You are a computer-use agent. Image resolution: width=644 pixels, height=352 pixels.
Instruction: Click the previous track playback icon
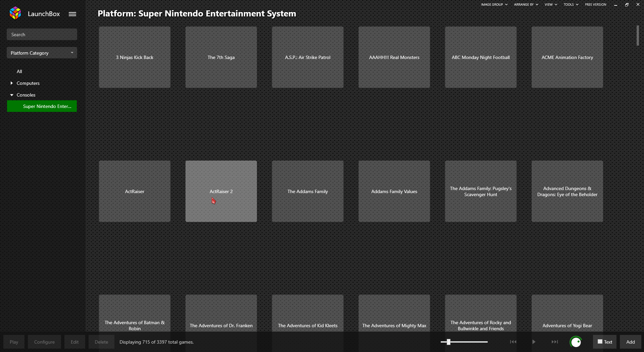513,342
